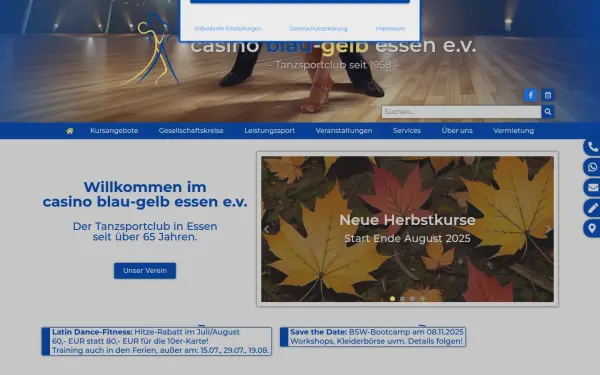Click the home icon in navigation bar
Image resolution: width=600 pixels, height=375 pixels.
70,131
